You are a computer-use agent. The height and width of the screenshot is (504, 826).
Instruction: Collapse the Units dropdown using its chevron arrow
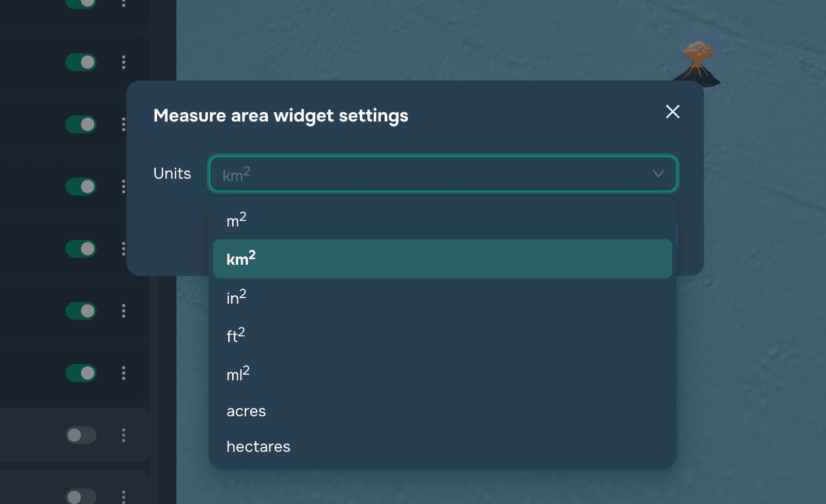(658, 174)
